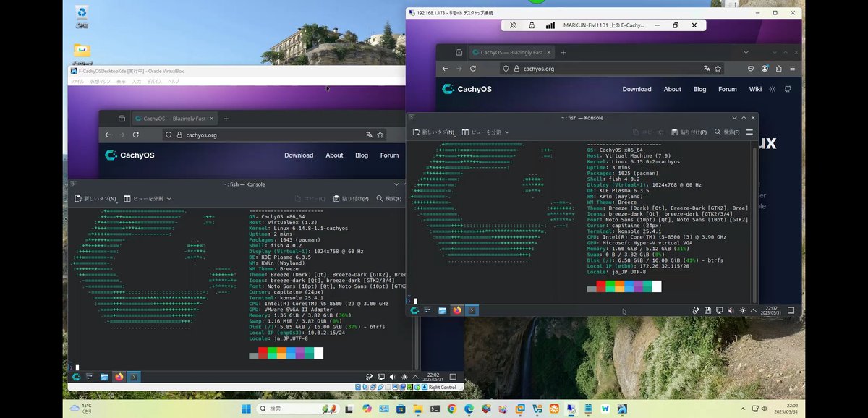Viewport: 868px width, 418px height.
Task: Open デバイス menu in VirtualBox window
Action: 155,81
